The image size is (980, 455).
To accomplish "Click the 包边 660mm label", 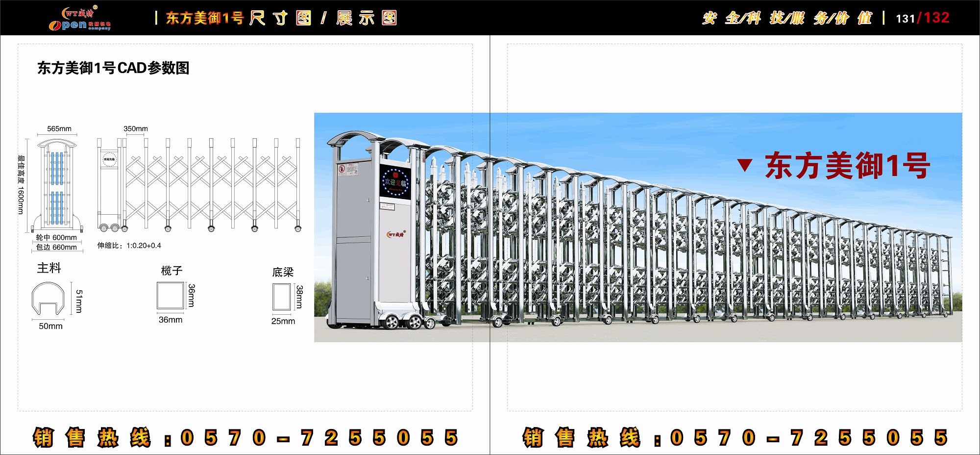I will point(56,247).
